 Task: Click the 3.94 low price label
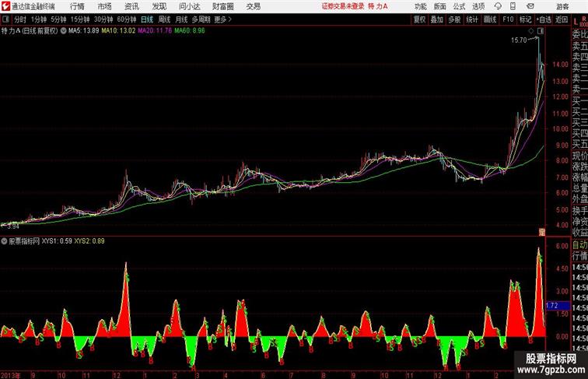[x=13, y=226]
